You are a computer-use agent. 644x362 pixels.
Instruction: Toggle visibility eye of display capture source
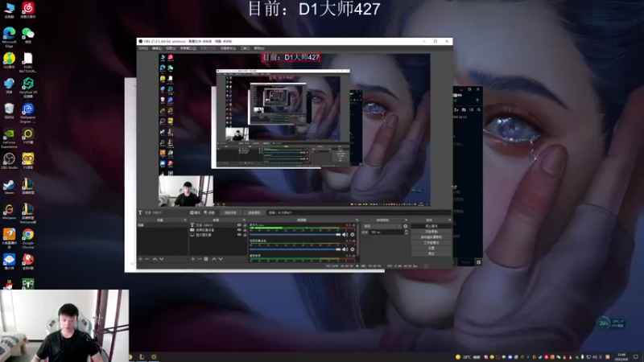tap(239, 235)
